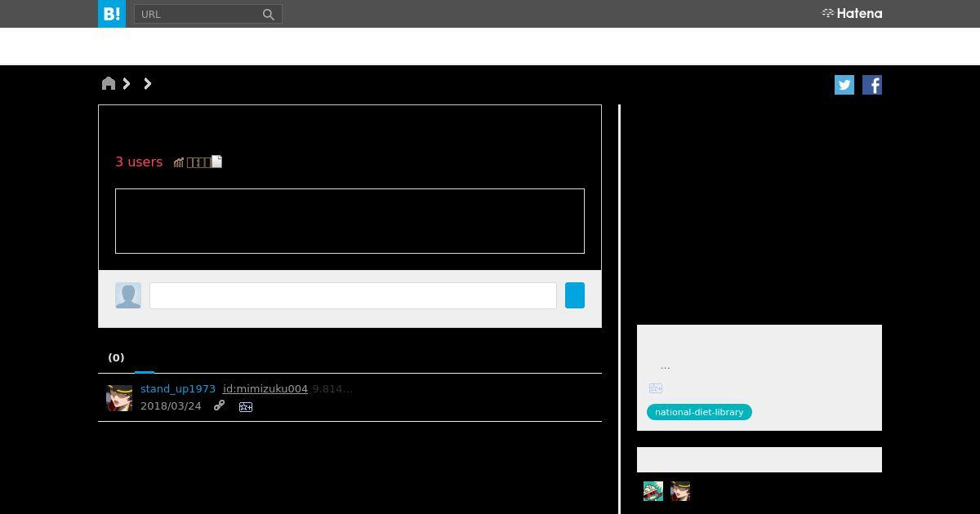The image size is (980, 514).
Task: Click the default user avatar by comment box
Action: (x=128, y=295)
